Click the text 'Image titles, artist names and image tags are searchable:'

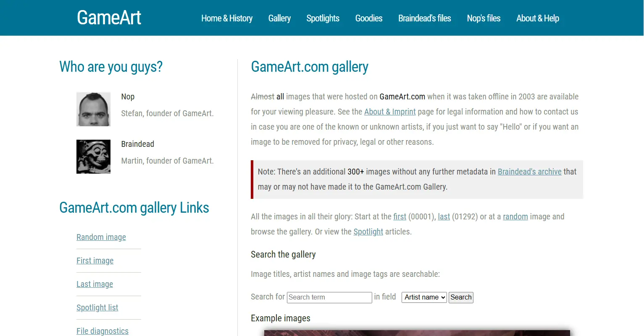pyautogui.click(x=345, y=274)
